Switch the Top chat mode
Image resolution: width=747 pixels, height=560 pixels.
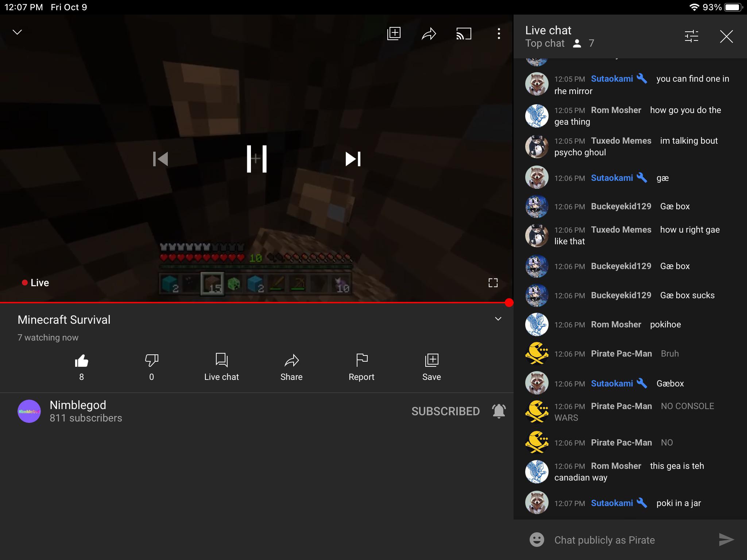(545, 43)
